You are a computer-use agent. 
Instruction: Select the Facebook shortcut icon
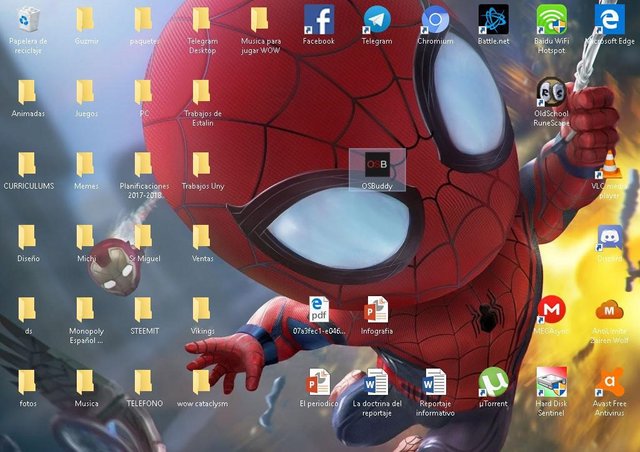click(318, 20)
